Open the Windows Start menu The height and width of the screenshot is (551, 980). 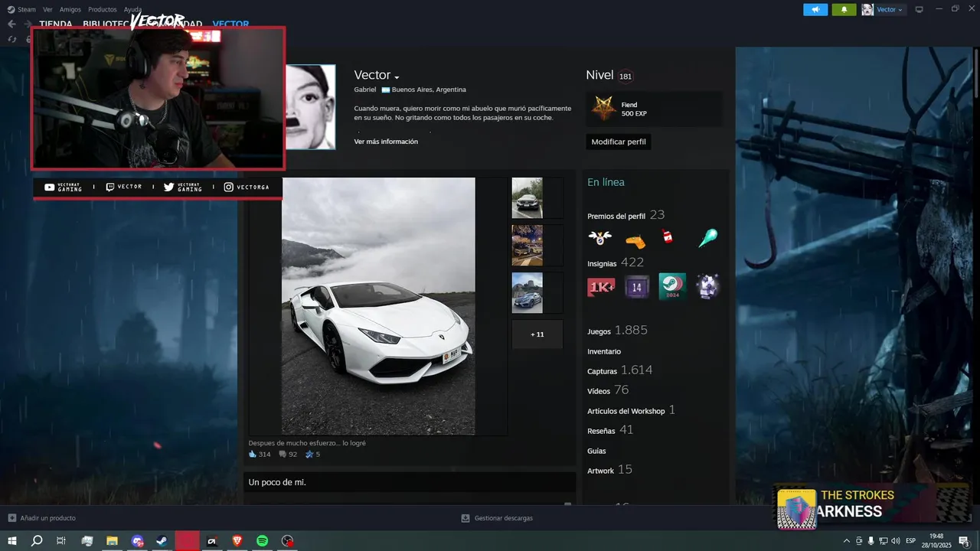12,541
